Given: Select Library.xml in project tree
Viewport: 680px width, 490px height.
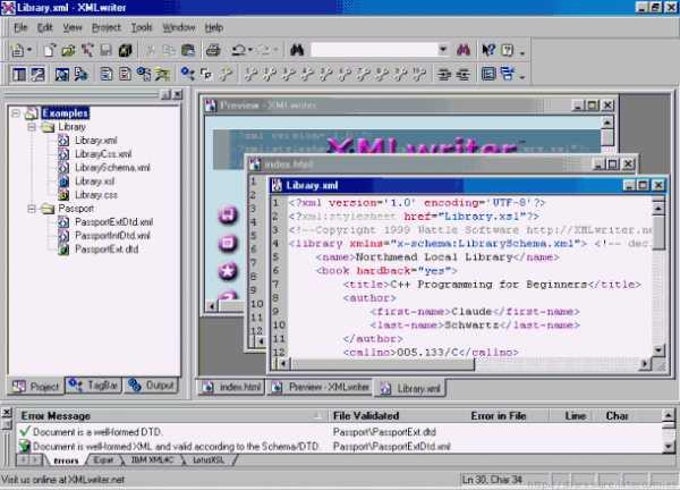Looking at the screenshot, I should [x=96, y=140].
